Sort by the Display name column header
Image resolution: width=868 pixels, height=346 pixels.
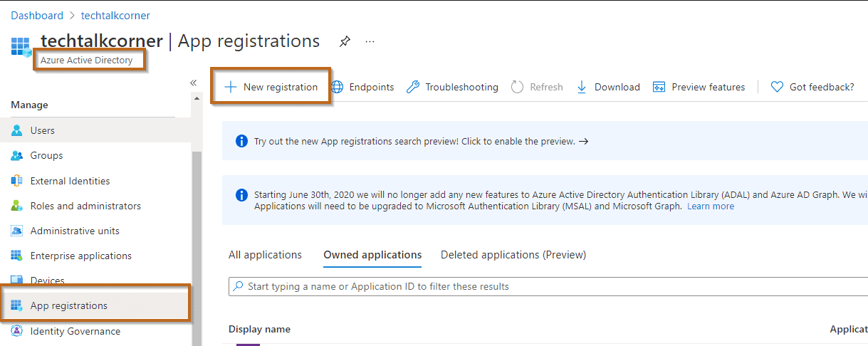click(x=259, y=329)
